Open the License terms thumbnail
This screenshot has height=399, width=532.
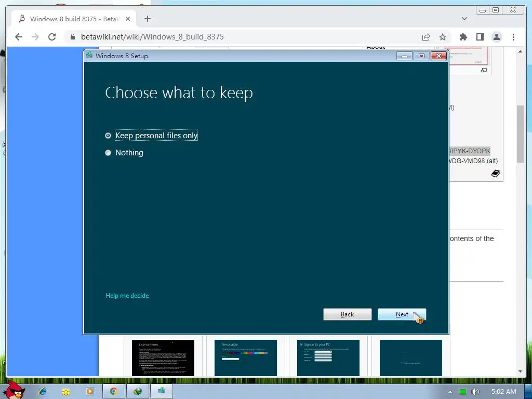(x=163, y=357)
